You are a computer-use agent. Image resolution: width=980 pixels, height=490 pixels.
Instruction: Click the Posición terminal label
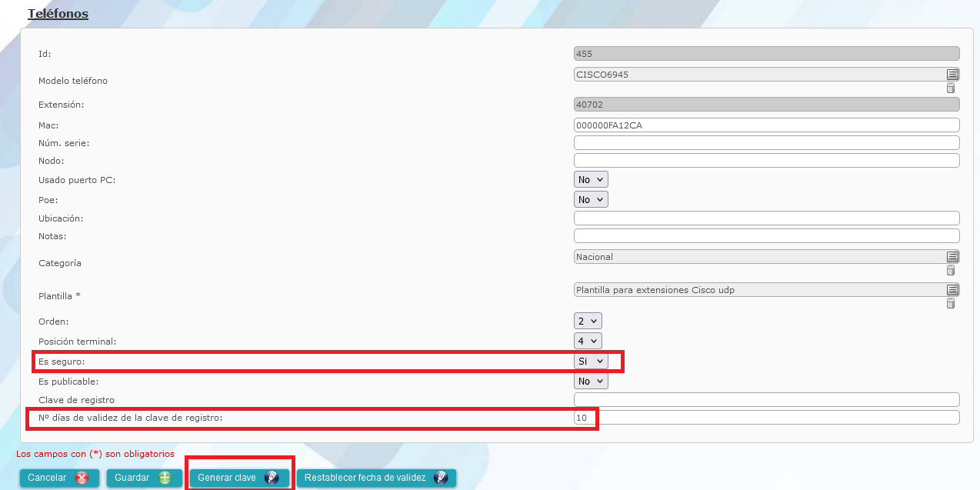(77, 341)
